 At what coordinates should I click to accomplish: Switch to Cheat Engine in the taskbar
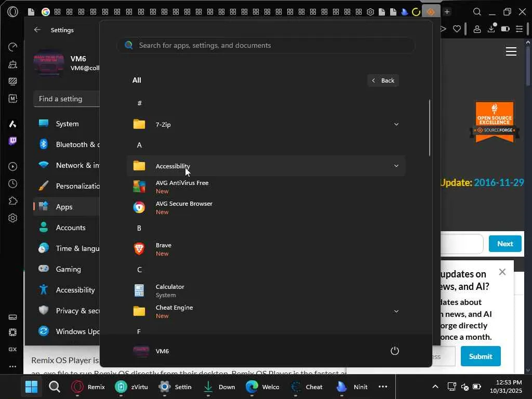click(x=307, y=387)
